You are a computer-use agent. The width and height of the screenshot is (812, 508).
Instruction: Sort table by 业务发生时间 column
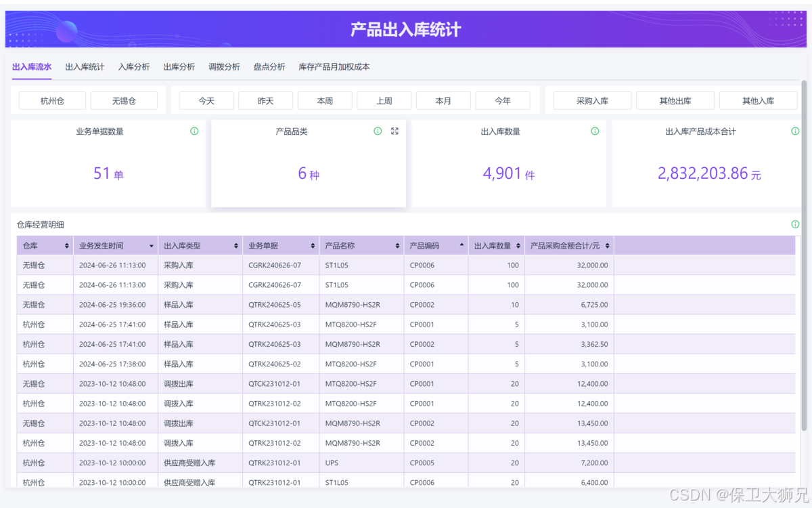click(151, 246)
